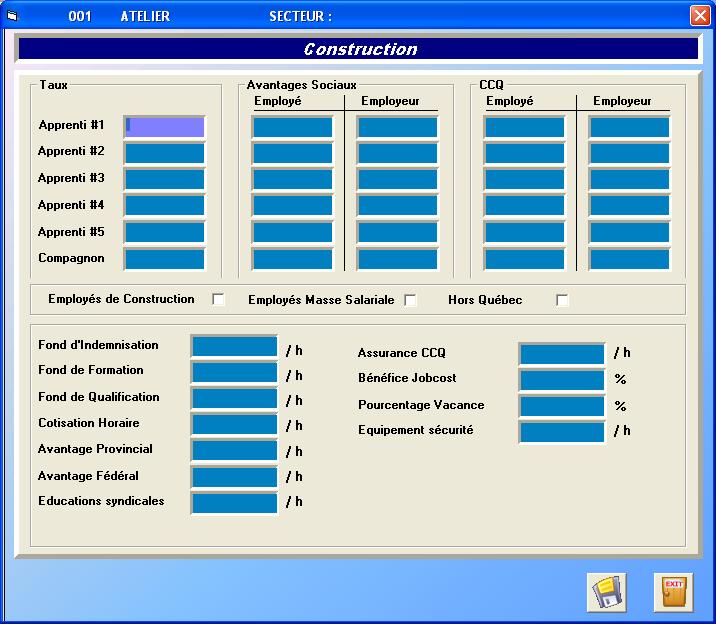This screenshot has width=716, height=624.
Task: Click the Apprenti #1 rate field
Action: pyautogui.click(x=164, y=127)
